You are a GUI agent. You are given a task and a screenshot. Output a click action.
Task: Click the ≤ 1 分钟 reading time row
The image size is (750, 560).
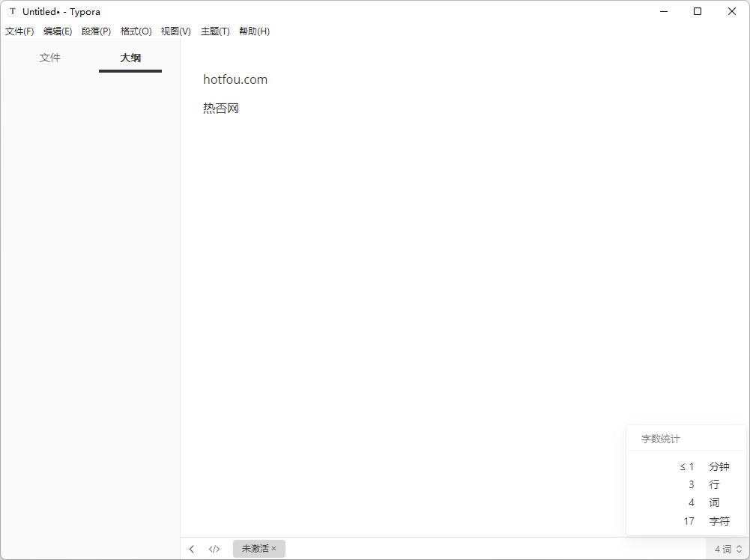(704, 466)
